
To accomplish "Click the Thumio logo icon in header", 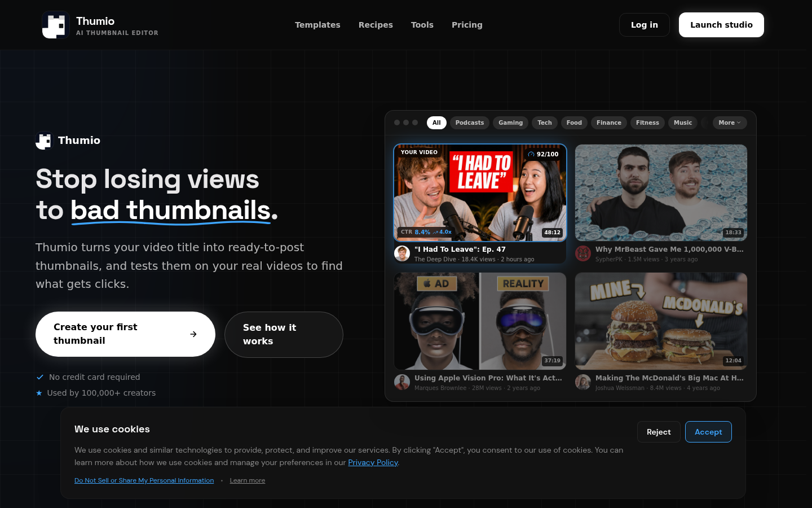I will 56,25.
